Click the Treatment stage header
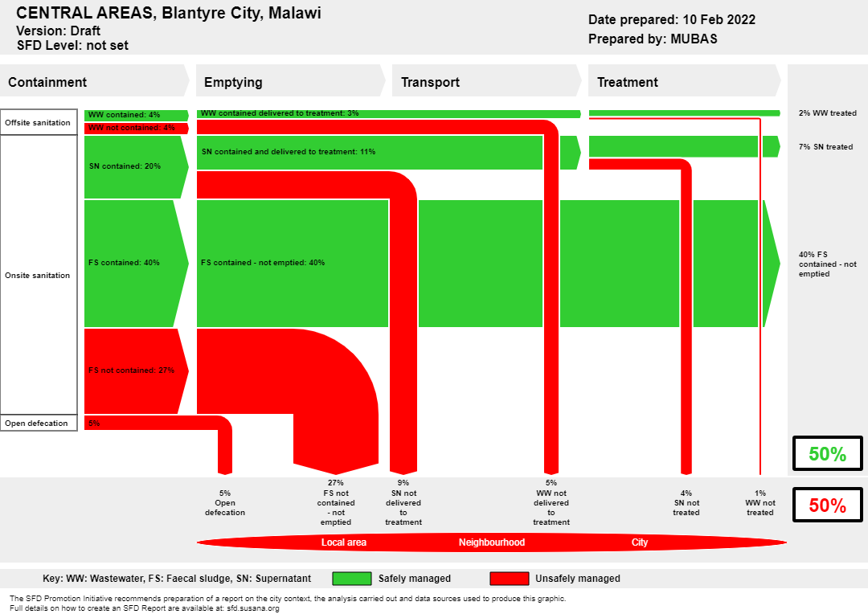Screen dimensions: 868x614 [x=684, y=82]
